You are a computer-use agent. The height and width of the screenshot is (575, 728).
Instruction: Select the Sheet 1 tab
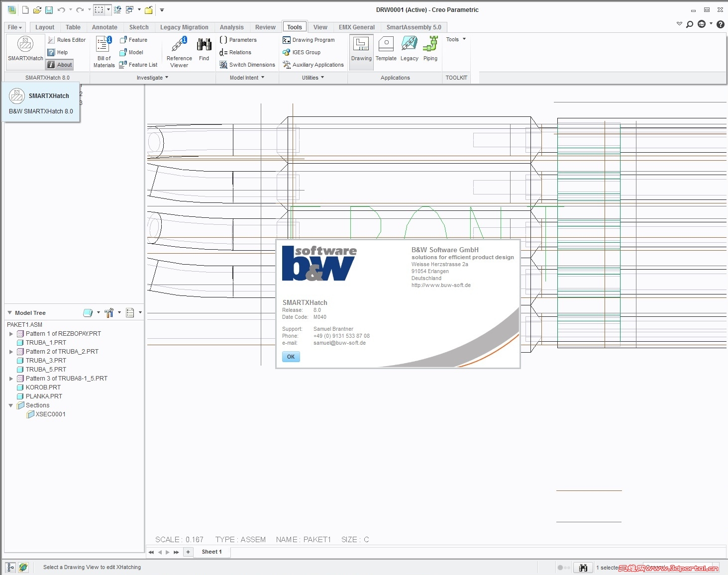212,552
